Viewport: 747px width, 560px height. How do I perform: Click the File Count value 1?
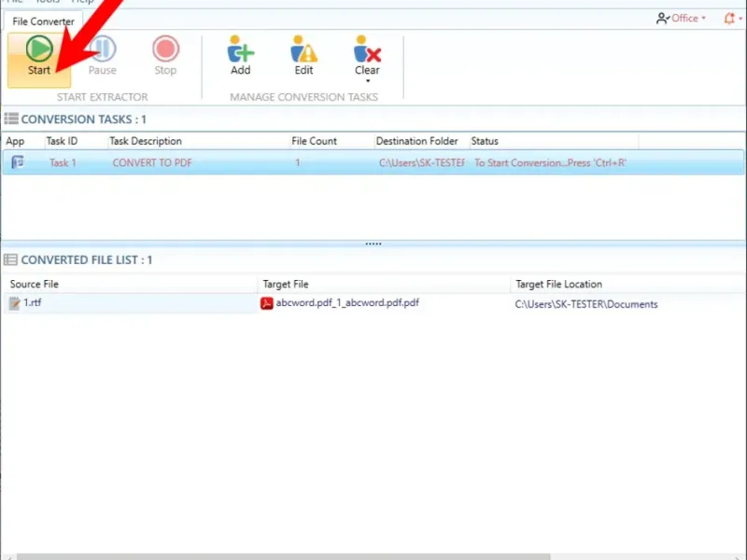coord(297,162)
